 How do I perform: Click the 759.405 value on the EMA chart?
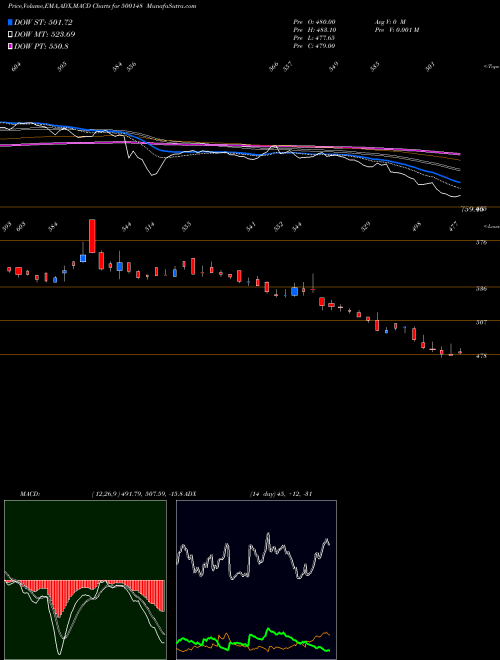474,209
